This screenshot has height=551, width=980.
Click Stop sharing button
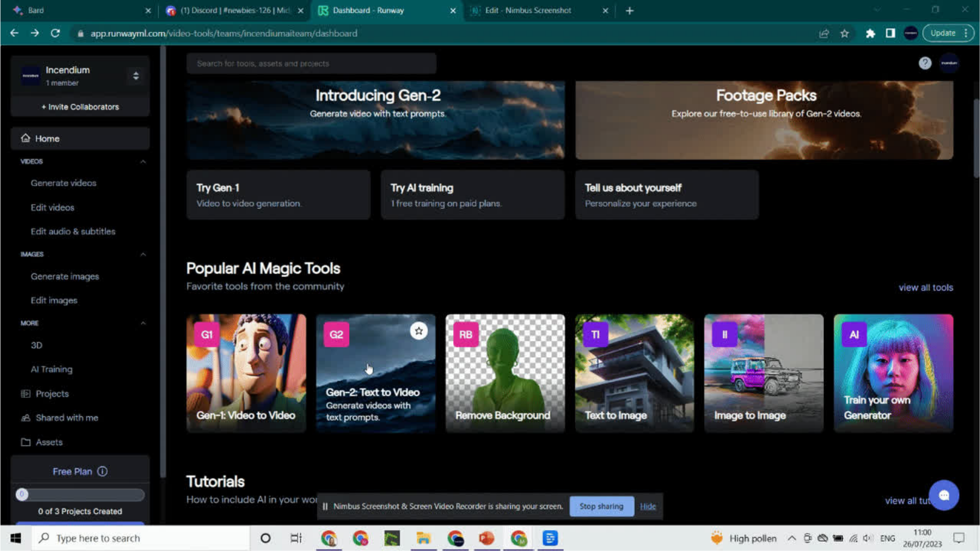point(601,506)
